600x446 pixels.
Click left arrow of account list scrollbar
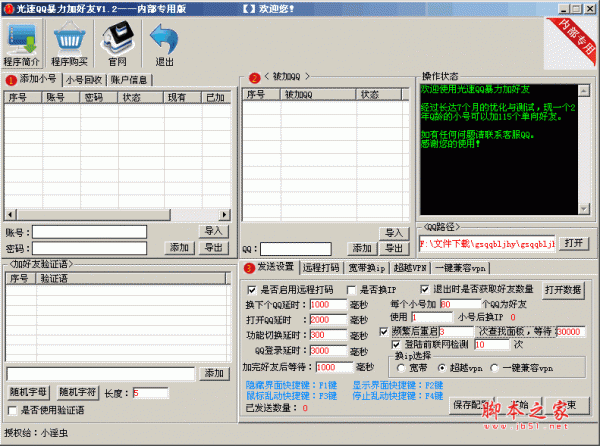(x=10, y=215)
